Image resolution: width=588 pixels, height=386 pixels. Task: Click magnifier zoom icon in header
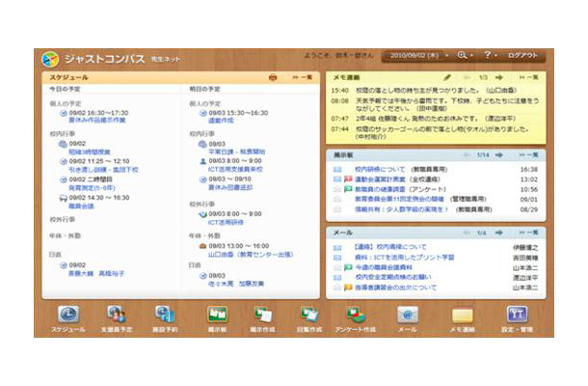pos(462,55)
